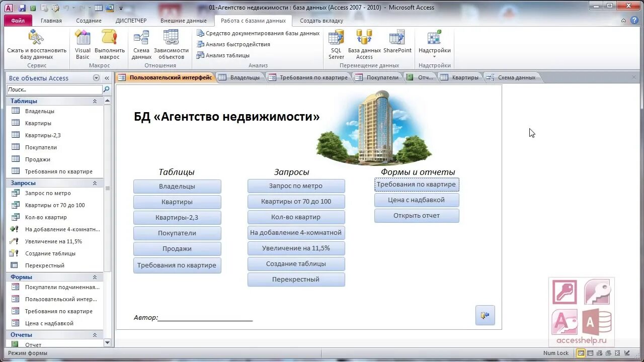Open Схема данных ribbon button

141,45
